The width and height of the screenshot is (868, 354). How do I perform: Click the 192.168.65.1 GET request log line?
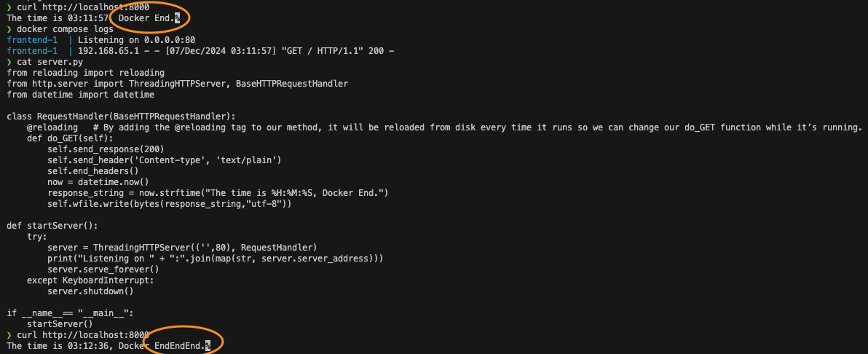(236, 51)
